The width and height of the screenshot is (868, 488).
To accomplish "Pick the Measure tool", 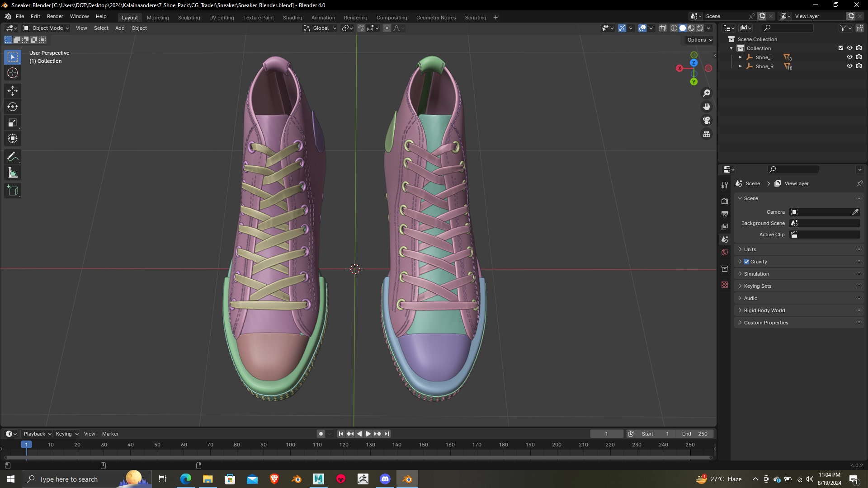I will [13, 173].
